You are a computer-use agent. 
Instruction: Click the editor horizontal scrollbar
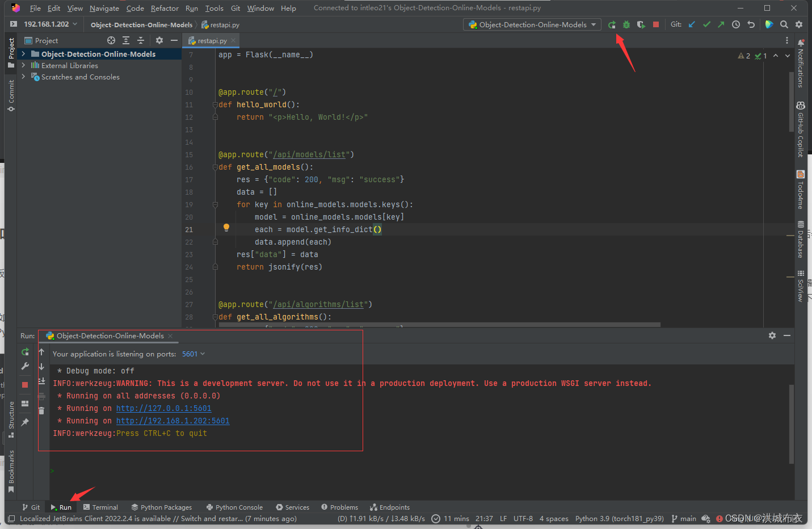pyautogui.click(x=440, y=325)
